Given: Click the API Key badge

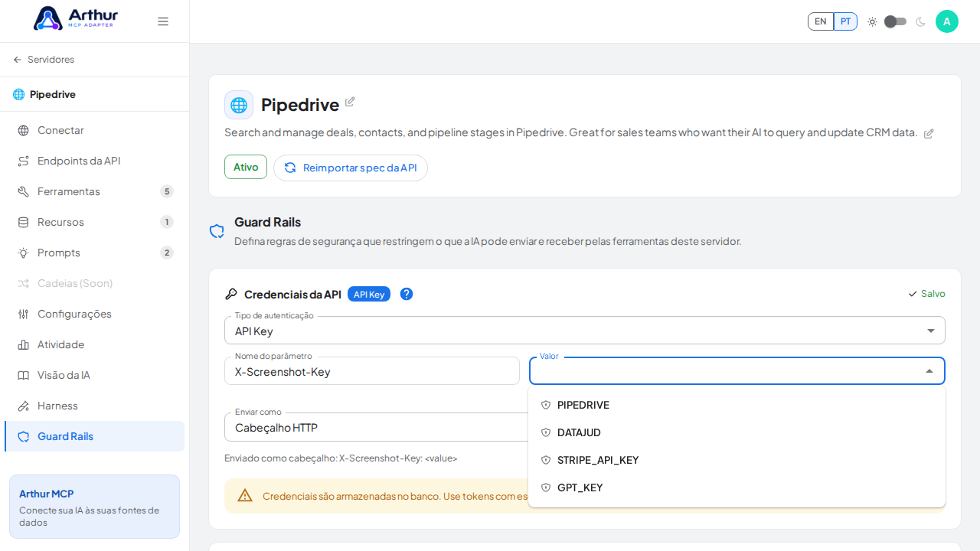Looking at the screenshot, I should [x=369, y=294].
